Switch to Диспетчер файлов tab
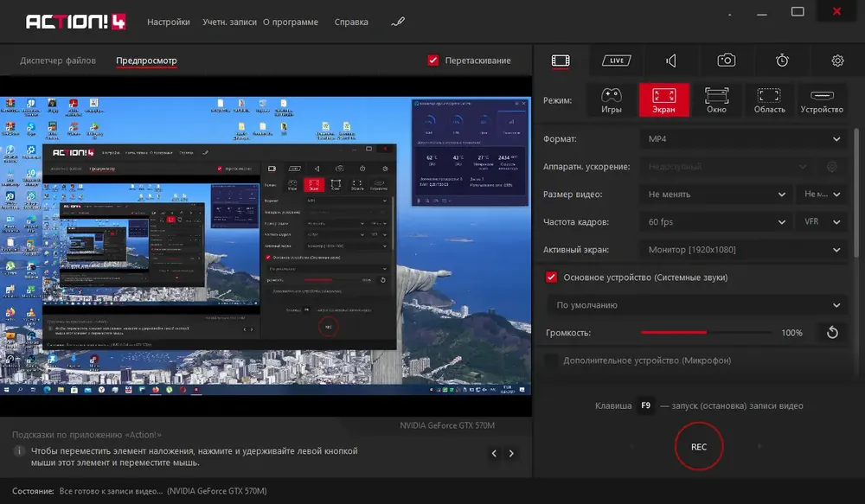 point(58,61)
